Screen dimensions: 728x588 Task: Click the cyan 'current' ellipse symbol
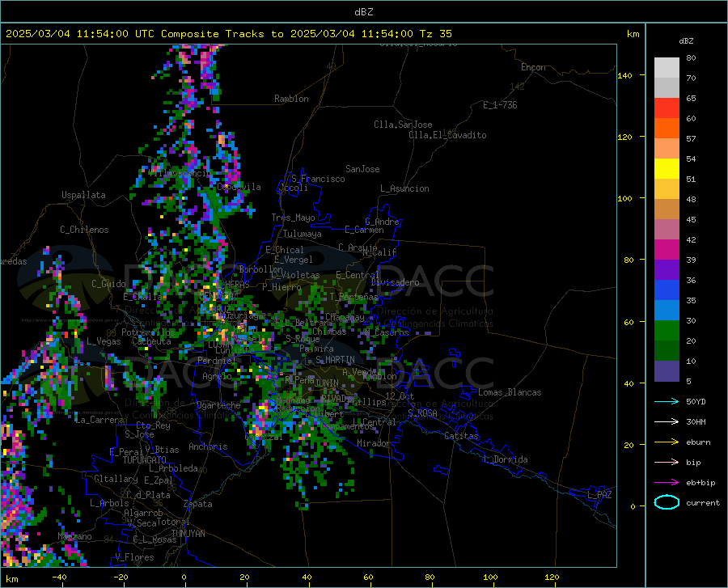pyautogui.click(x=667, y=502)
